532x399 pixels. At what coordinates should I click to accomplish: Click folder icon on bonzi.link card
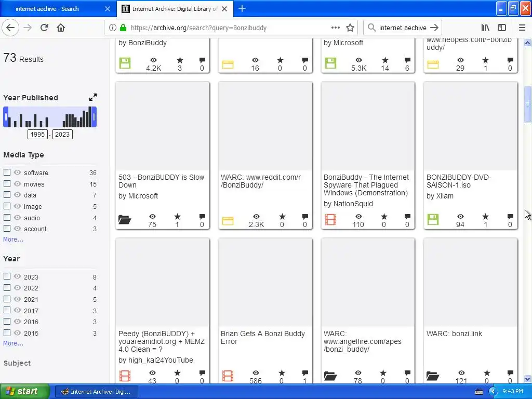point(433,376)
